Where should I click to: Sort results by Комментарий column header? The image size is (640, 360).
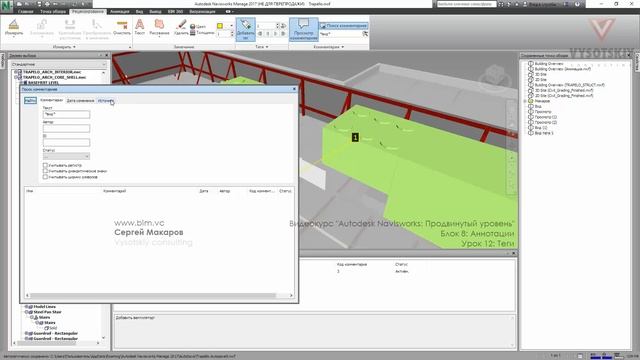coord(114,191)
